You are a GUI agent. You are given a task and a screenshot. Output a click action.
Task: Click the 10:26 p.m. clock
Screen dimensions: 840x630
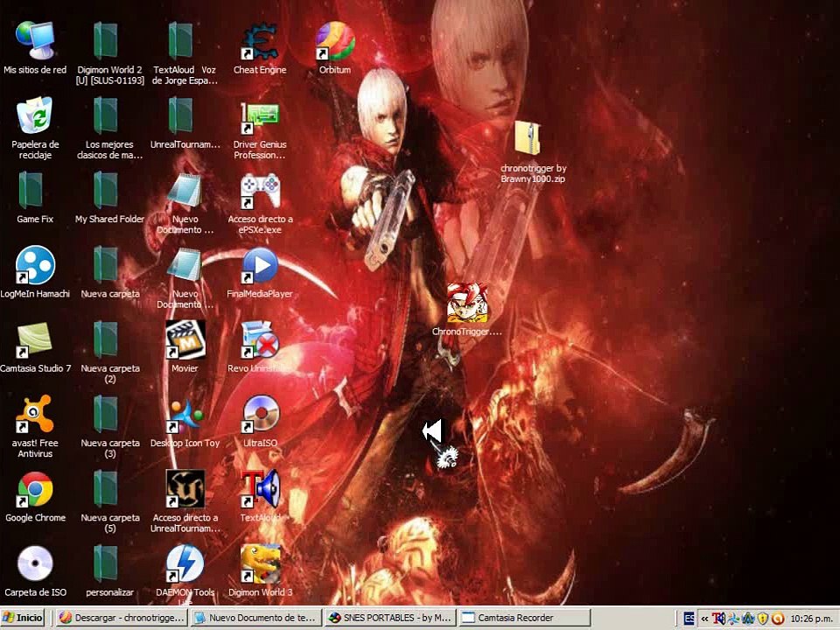click(812, 619)
